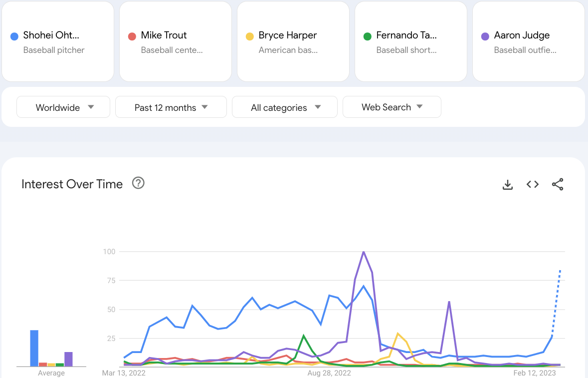588x378 pixels.
Task: Click the blue dot beside Shohei Ohtani
Action: click(x=14, y=36)
